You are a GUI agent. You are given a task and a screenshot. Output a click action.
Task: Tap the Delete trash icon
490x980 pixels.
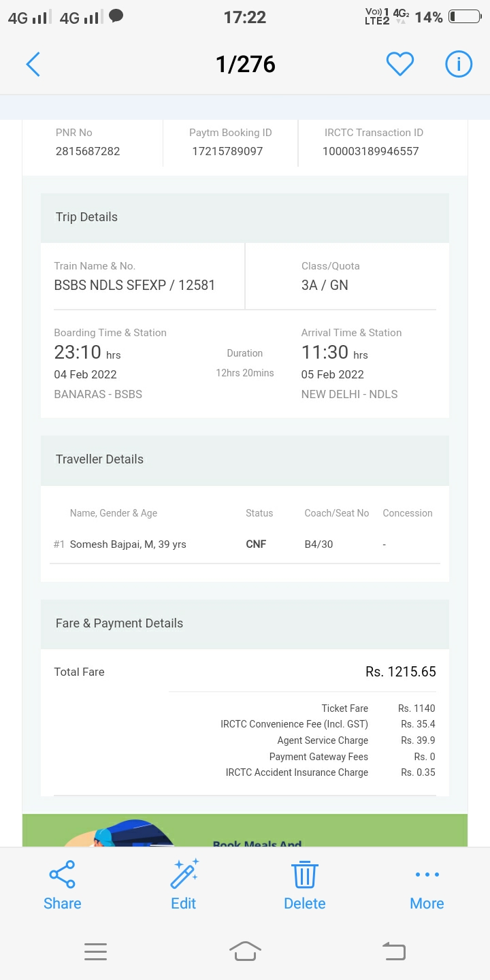[304, 875]
